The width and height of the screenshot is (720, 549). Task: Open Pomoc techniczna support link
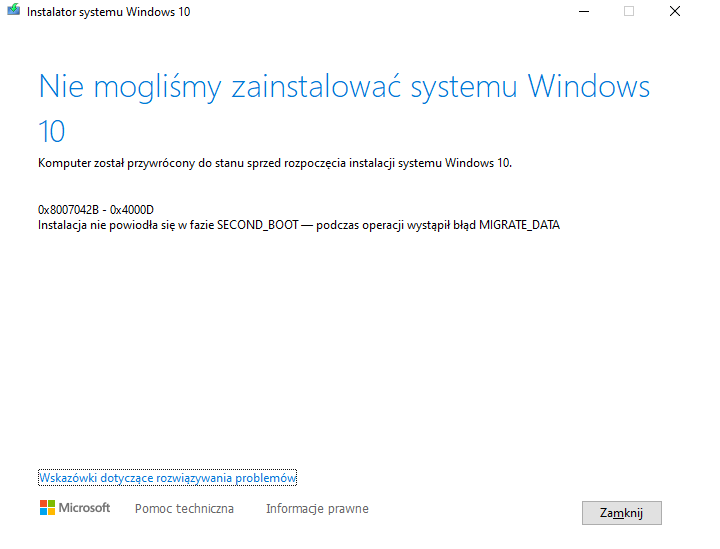pyautogui.click(x=184, y=509)
